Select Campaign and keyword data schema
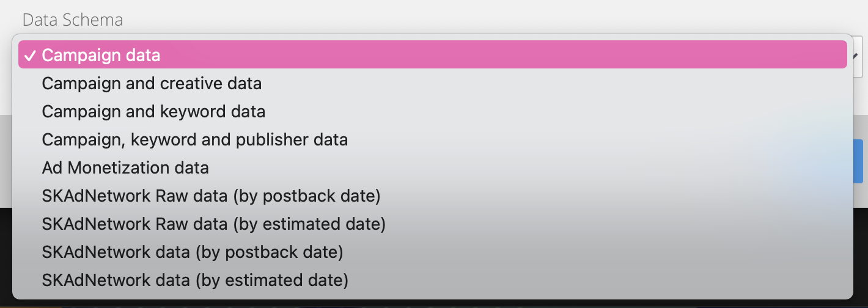Viewport: 868px width, 308px height. pyautogui.click(x=153, y=112)
